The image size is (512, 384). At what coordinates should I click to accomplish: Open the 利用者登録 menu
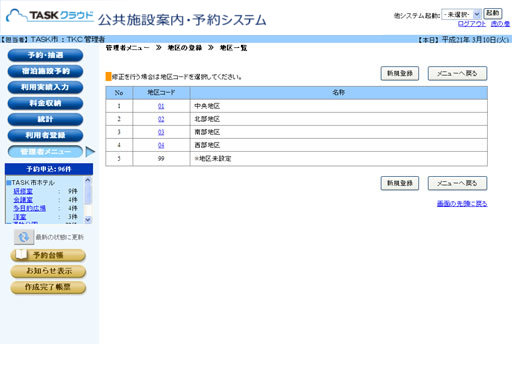tap(45, 135)
